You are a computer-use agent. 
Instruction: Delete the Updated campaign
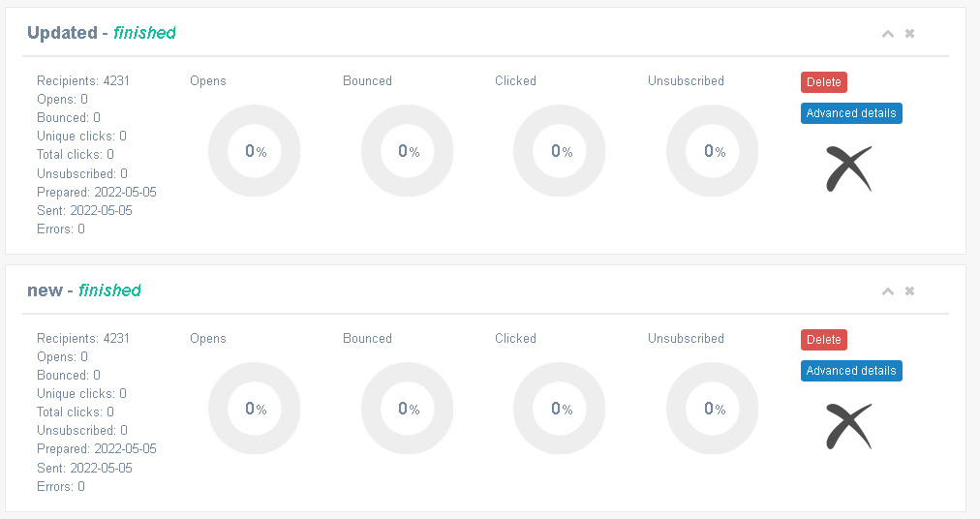point(824,82)
